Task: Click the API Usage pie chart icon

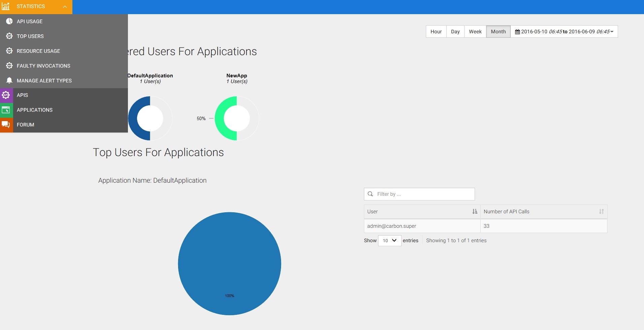Action: click(x=9, y=21)
